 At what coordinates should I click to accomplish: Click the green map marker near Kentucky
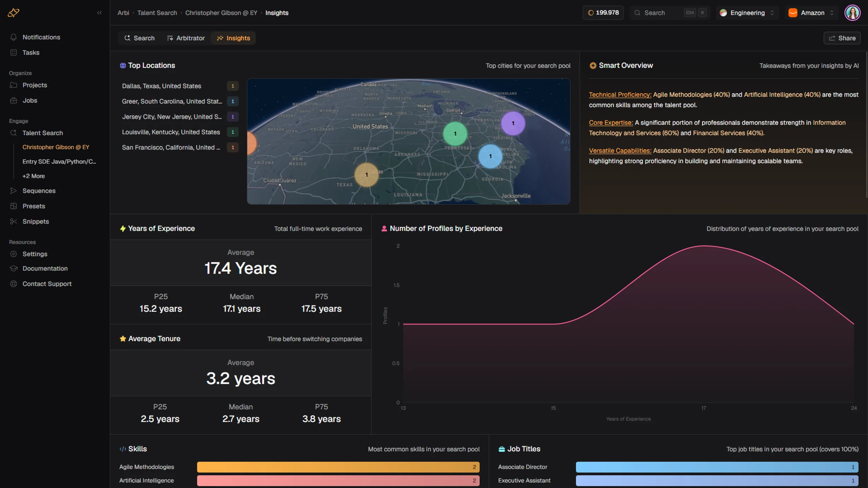click(x=455, y=134)
